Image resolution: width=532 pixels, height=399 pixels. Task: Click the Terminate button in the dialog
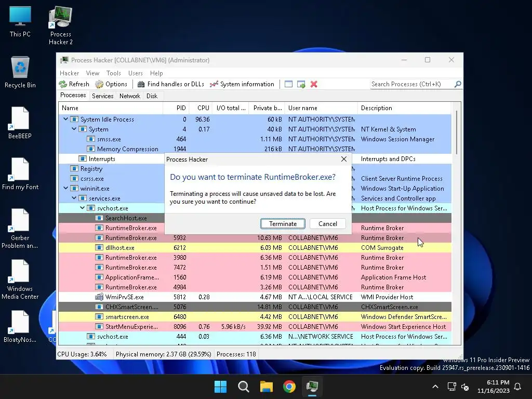(x=283, y=223)
